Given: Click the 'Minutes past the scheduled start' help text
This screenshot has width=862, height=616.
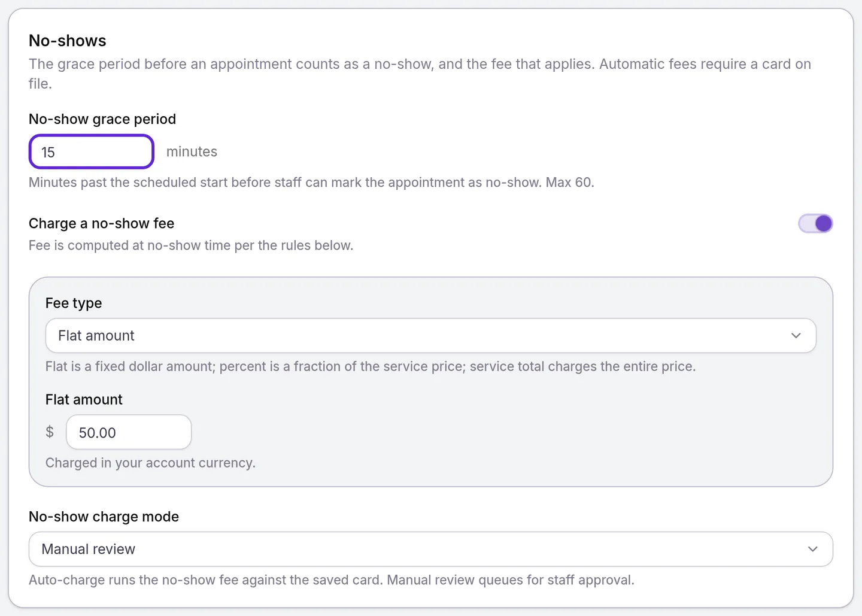Looking at the screenshot, I should tap(311, 183).
